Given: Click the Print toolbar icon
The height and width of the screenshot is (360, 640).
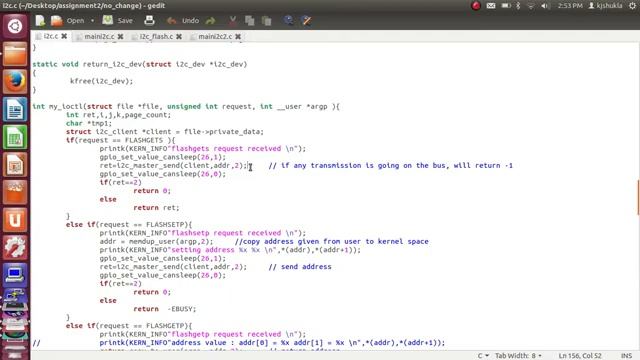Looking at the screenshot, I should point(149,20).
